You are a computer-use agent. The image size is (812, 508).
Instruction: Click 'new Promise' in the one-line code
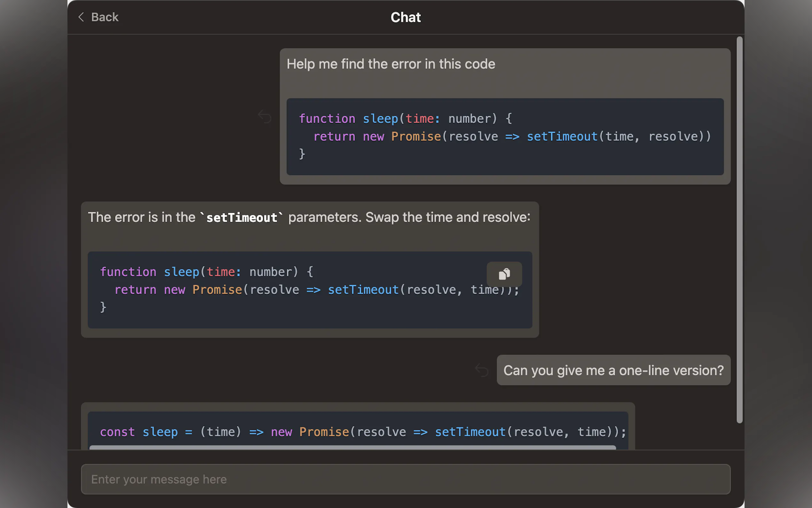(309, 432)
